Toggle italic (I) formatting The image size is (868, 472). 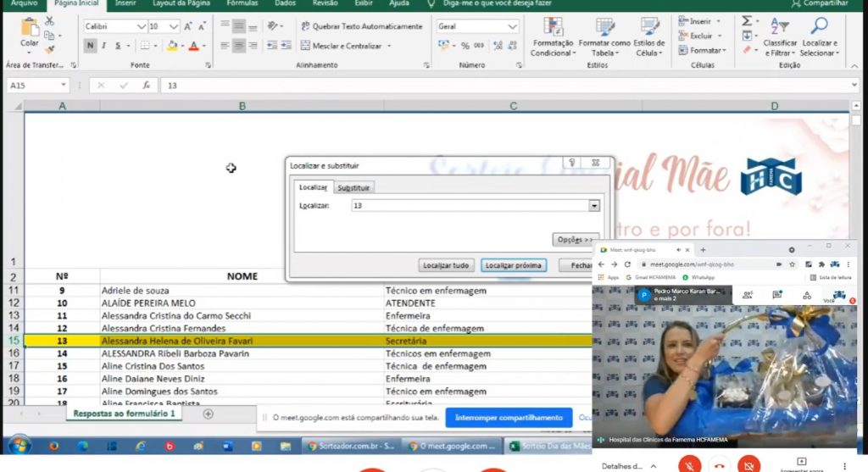(x=103, y=46)
